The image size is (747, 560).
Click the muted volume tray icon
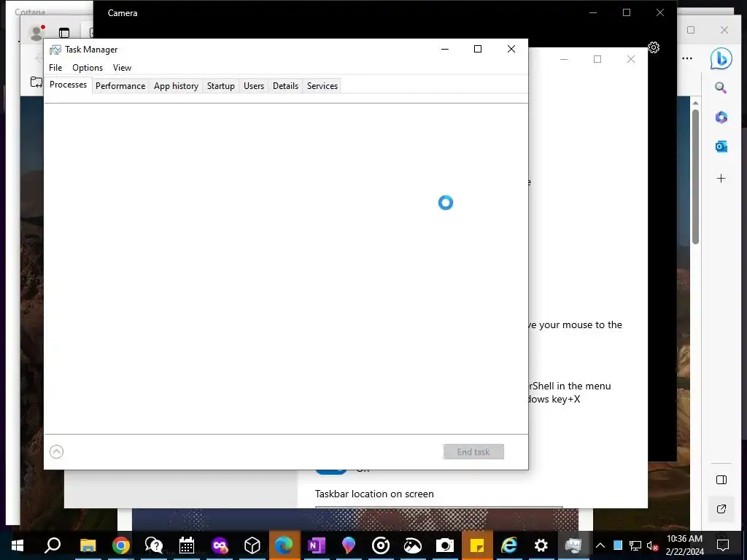[653, 545]
